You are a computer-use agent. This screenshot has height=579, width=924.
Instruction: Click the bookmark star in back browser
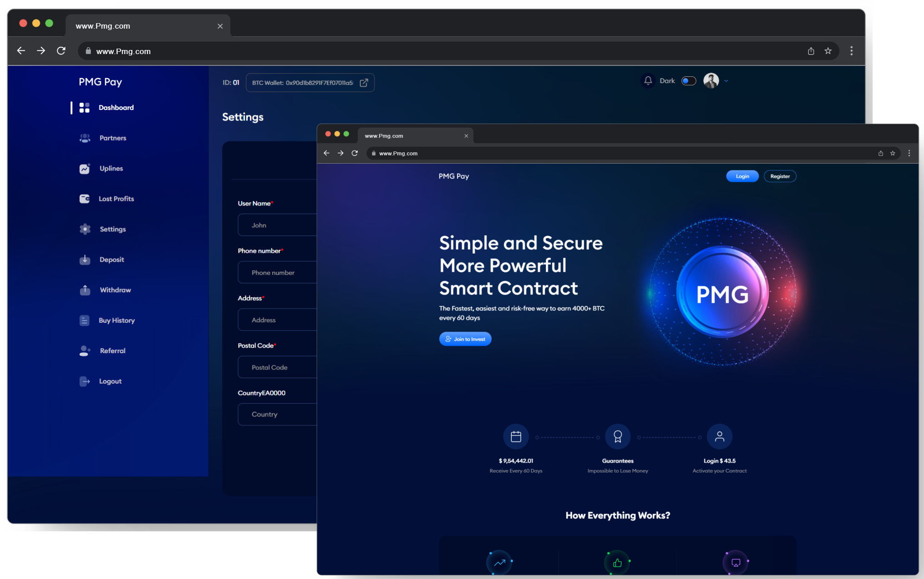pos(828,51)
